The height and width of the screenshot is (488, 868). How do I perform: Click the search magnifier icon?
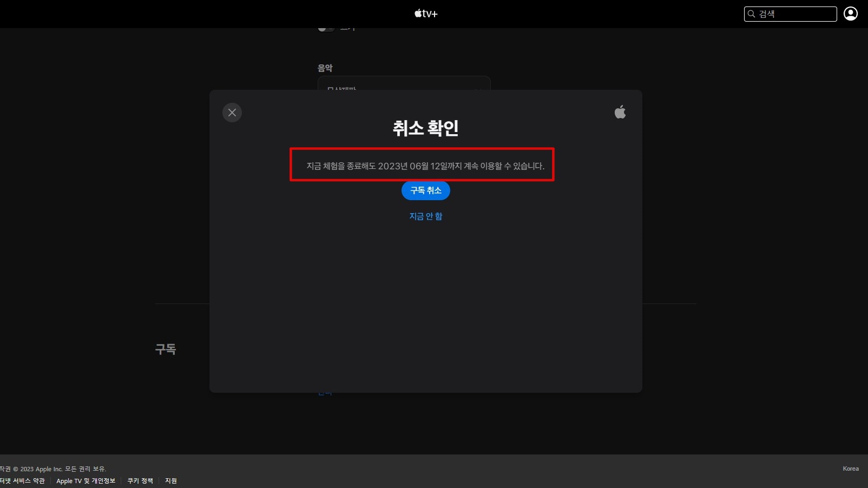tap(751, 14)
